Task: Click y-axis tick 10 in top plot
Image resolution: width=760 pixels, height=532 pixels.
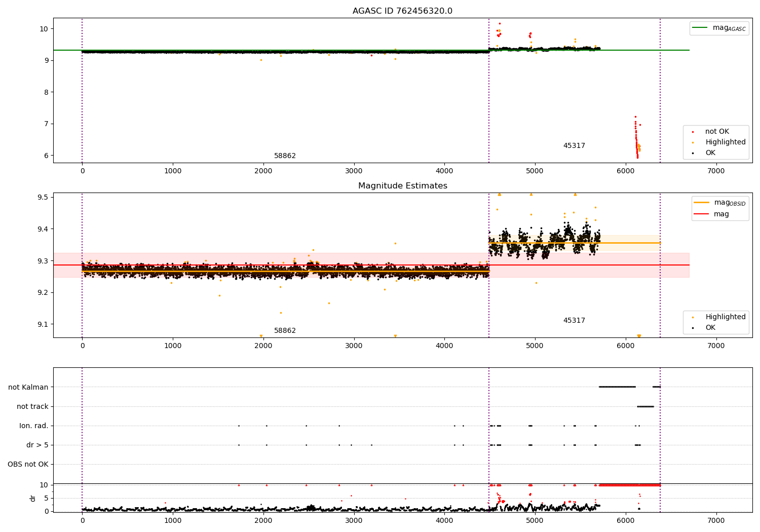Action: pyautogui.click(x=44, y=29)
